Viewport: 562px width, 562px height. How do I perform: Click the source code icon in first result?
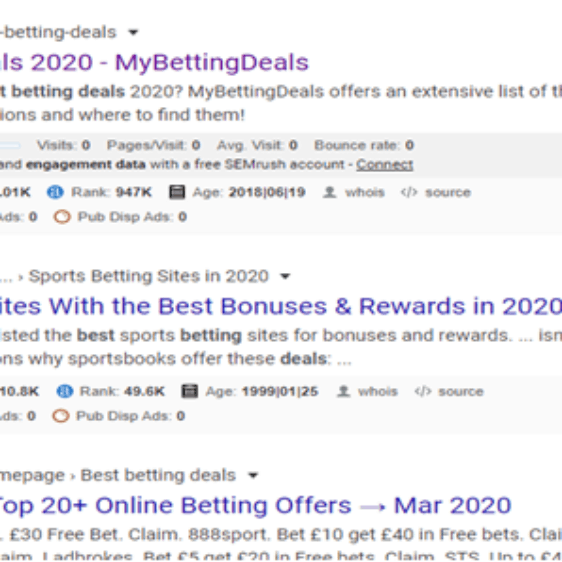[x=409, y=192]
